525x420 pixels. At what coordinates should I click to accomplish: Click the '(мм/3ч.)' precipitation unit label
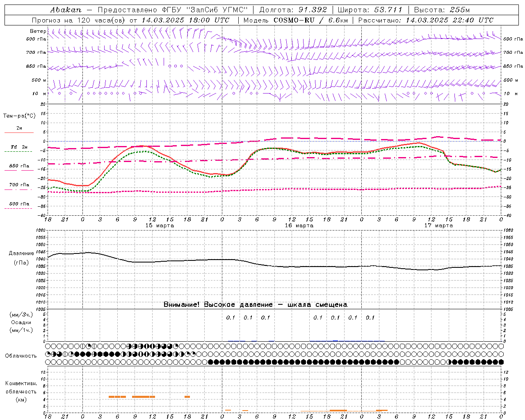[21, 315]
